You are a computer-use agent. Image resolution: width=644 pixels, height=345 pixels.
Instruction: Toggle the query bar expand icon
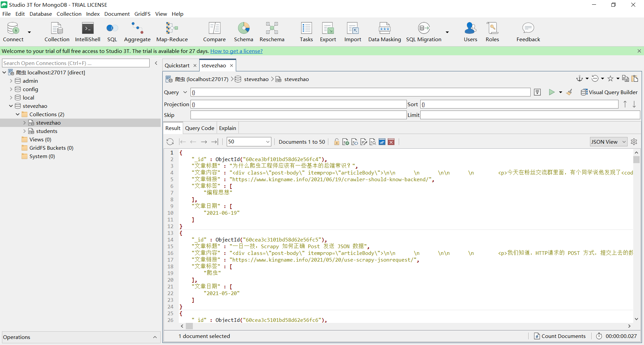pyautogui.click(x=537, y=92)
